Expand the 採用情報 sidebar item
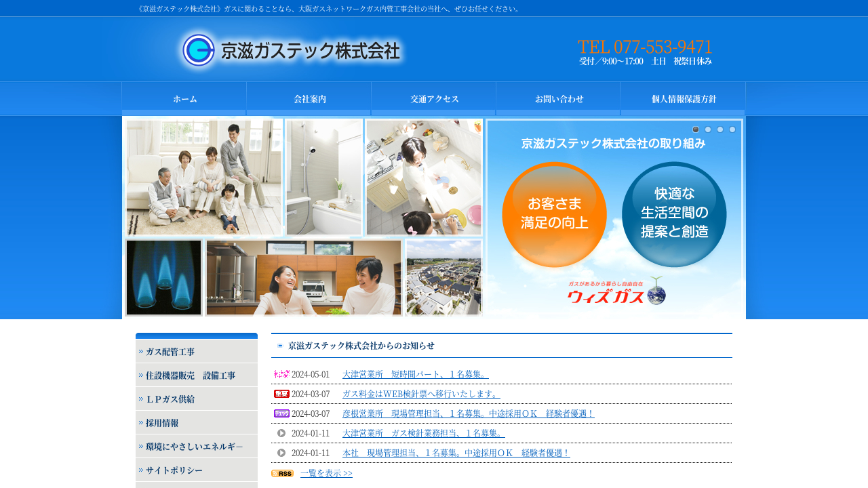868x488 pixels. 197,423
